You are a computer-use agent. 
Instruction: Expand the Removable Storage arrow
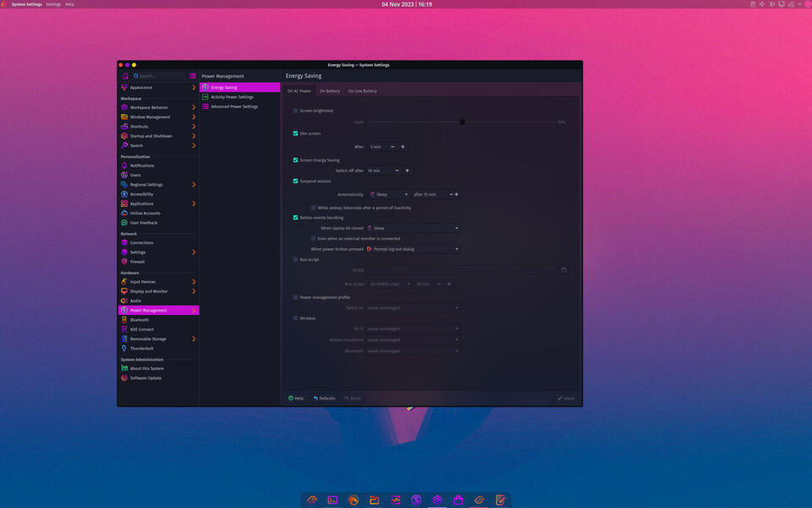click(194, 339)
